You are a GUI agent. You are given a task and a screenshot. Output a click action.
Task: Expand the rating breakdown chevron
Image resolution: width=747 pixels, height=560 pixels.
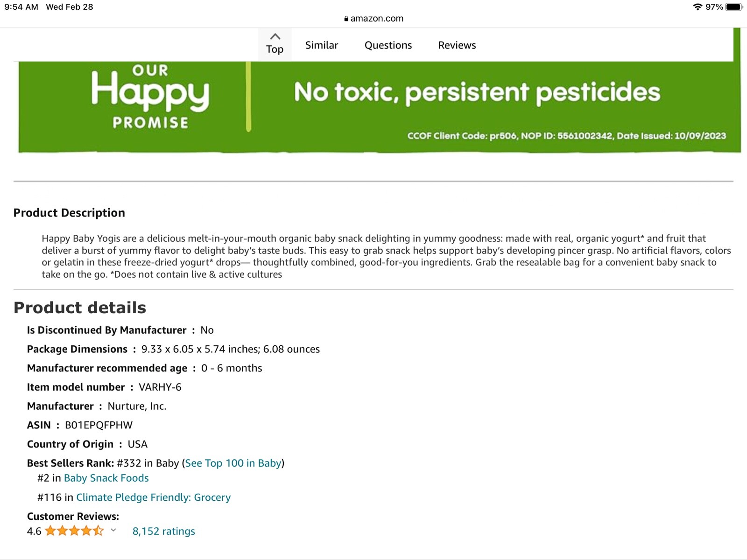[113, 530]
